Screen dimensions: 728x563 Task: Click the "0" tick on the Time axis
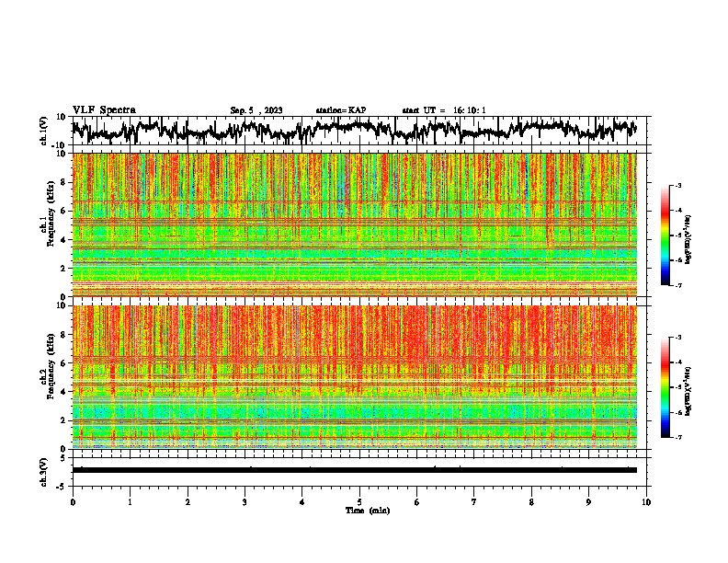coord(73,502)
